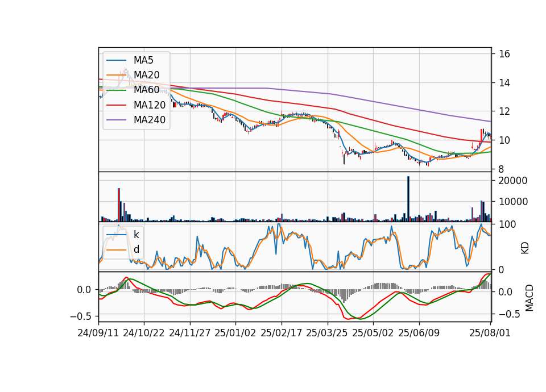Click the tall red volume bar in late September
546x392 pixels.
click(x=119, y=205)
